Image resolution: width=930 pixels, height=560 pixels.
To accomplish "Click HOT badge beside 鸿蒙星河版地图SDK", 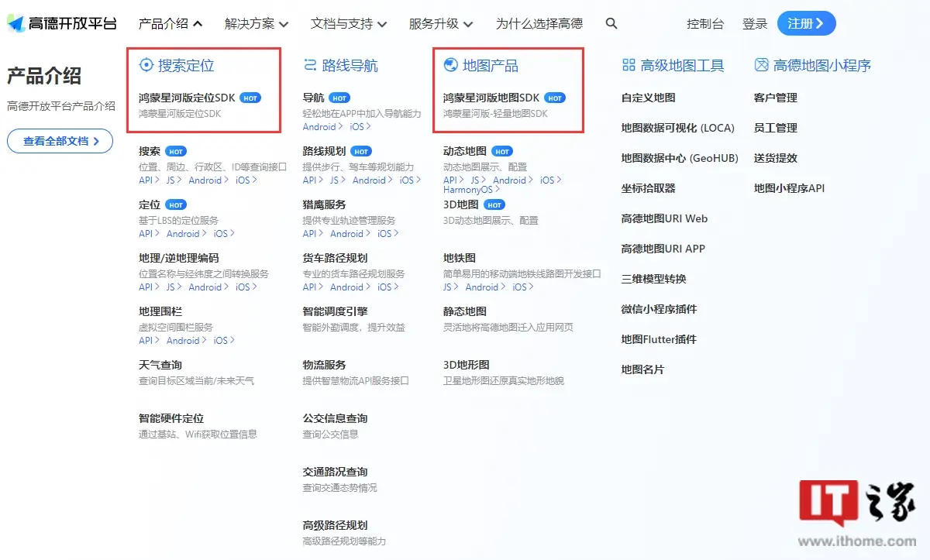I will 555,98.
